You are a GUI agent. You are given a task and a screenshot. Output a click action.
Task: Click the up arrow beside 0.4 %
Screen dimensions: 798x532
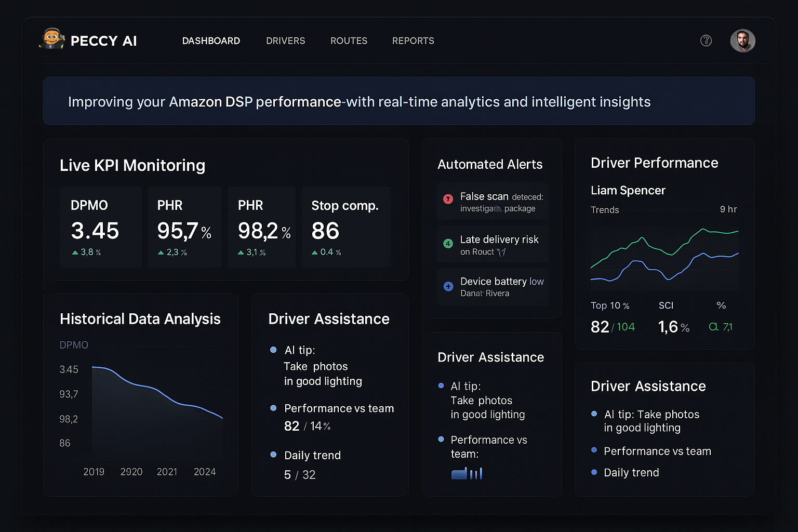pyautogui.click(x=315, y=252)
